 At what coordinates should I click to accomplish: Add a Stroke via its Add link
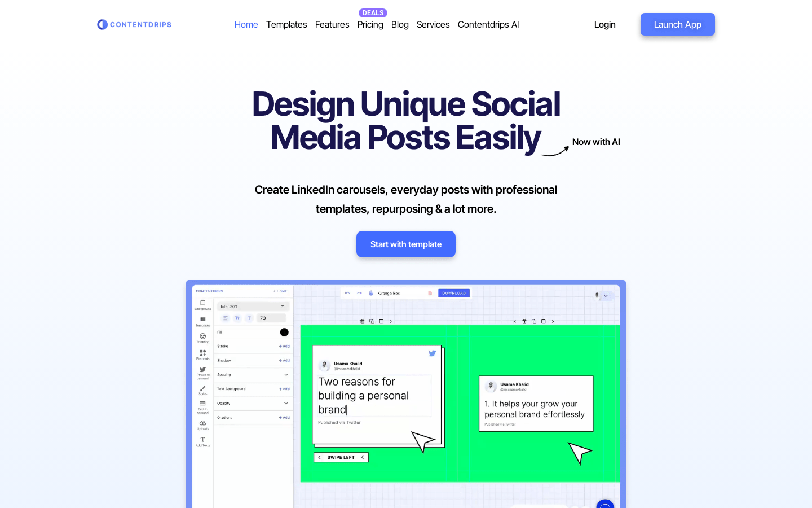click(284, 346)
